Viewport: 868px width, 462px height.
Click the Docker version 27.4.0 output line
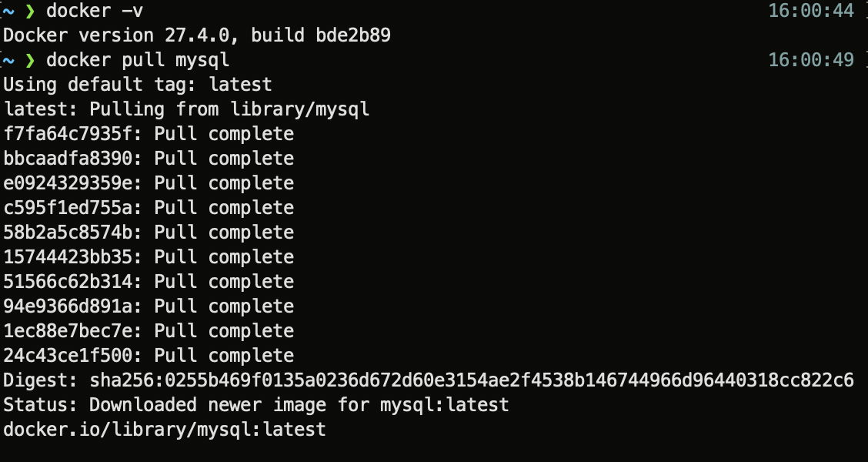point(197,35)
